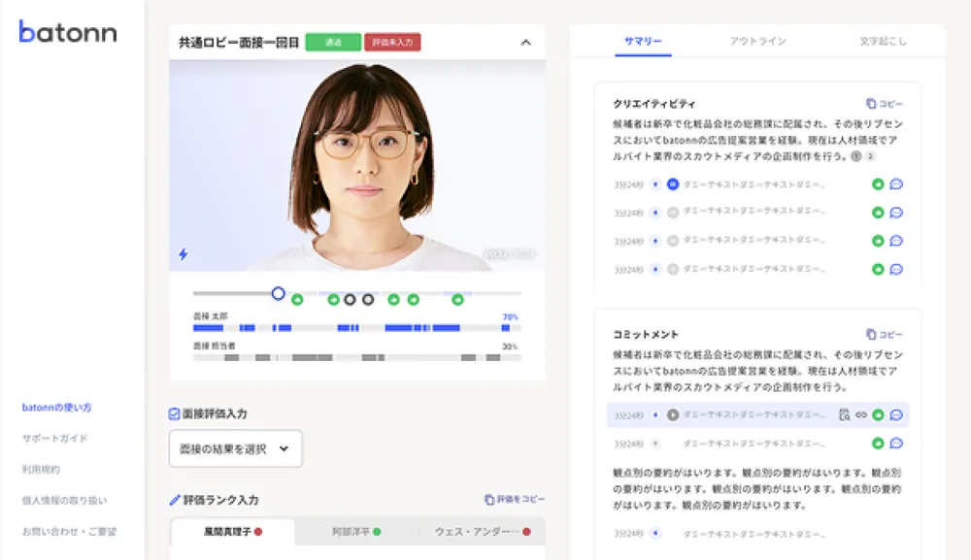Viewport: 971px width, 560px height.
Task: Switch to the アウトライン tab
Action: [x=760, y=40]
